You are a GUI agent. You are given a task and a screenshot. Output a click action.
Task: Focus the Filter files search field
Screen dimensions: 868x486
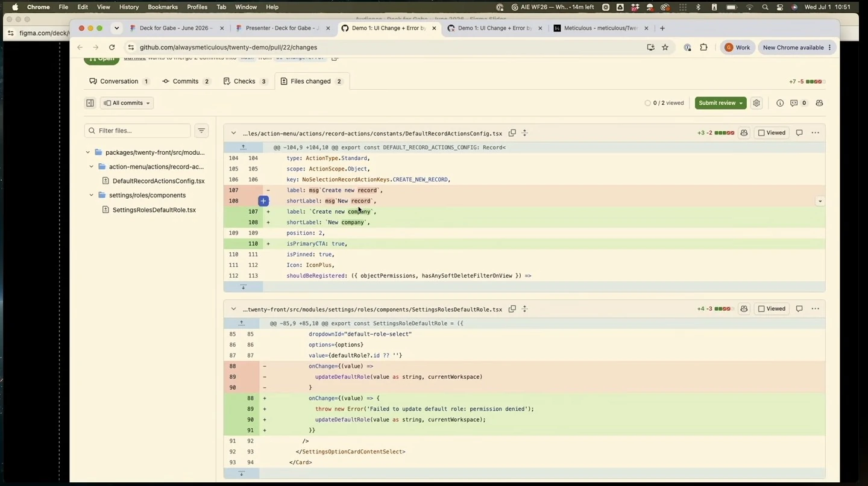[137, 131]
